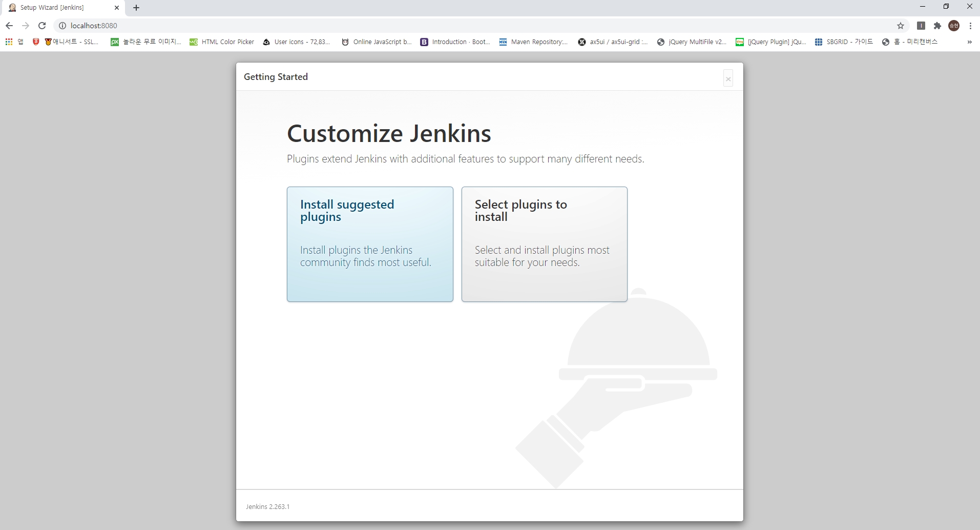Screen dimensions: 980x530
Task: Show more bookmarks chevron
Action: [x=969, y=42]
